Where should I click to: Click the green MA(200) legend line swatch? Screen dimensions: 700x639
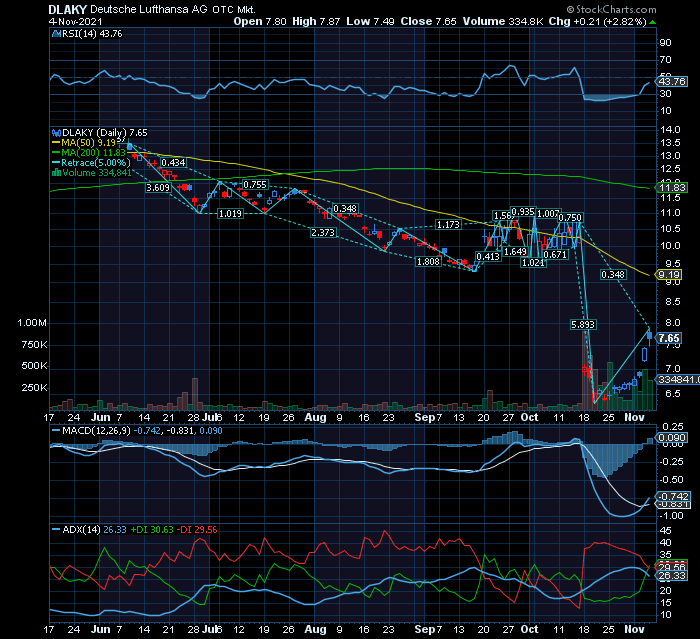click(56, 153)
